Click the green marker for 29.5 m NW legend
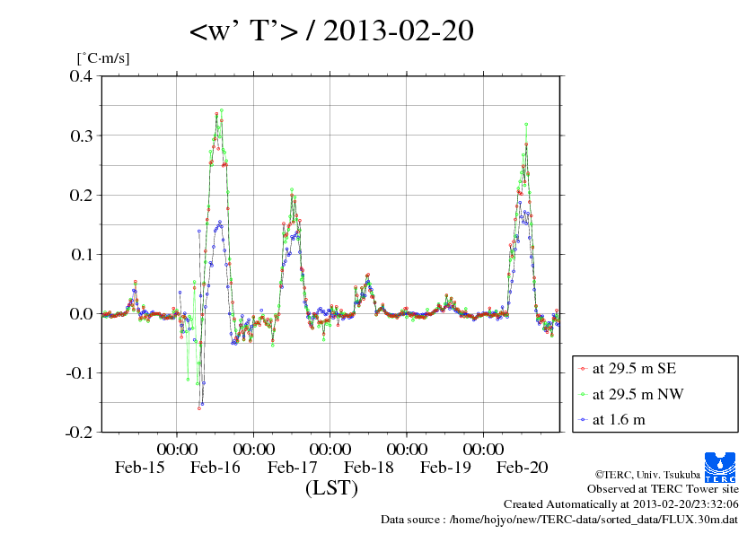Screen dimensions: 756x534 pyautogui.click(x=583, y=395)
